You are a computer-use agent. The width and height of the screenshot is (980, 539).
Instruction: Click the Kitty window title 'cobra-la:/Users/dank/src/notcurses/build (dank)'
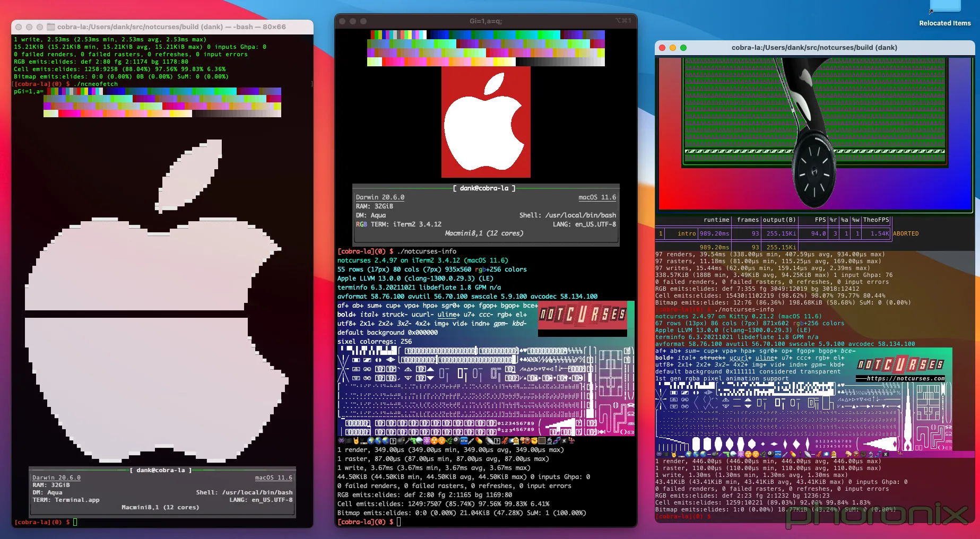pyautogui.click(x=814, y=48)
